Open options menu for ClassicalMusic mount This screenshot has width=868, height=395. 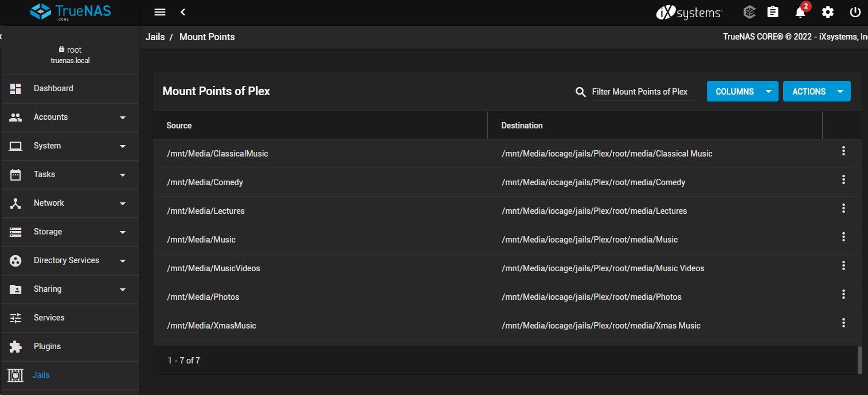[843, 151]
